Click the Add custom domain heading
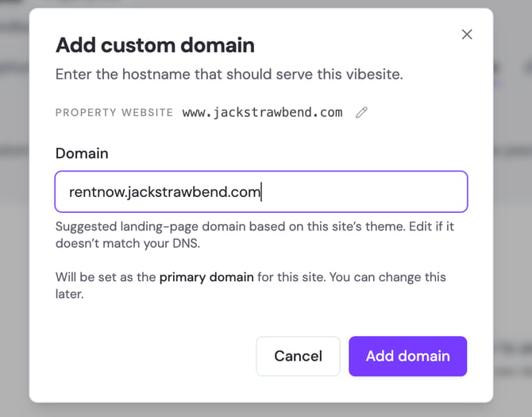Image resolution: width=532 pixels, height=417 pixels. [x=155, y=45]
